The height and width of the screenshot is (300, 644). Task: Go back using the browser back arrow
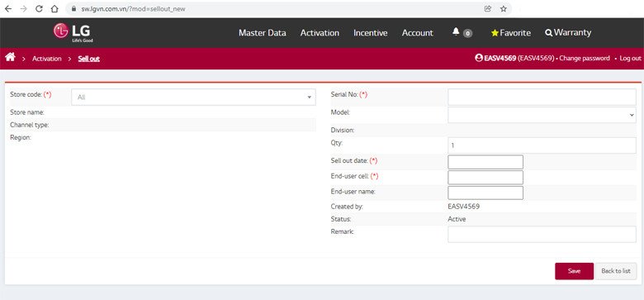click(x=7, y=8)
